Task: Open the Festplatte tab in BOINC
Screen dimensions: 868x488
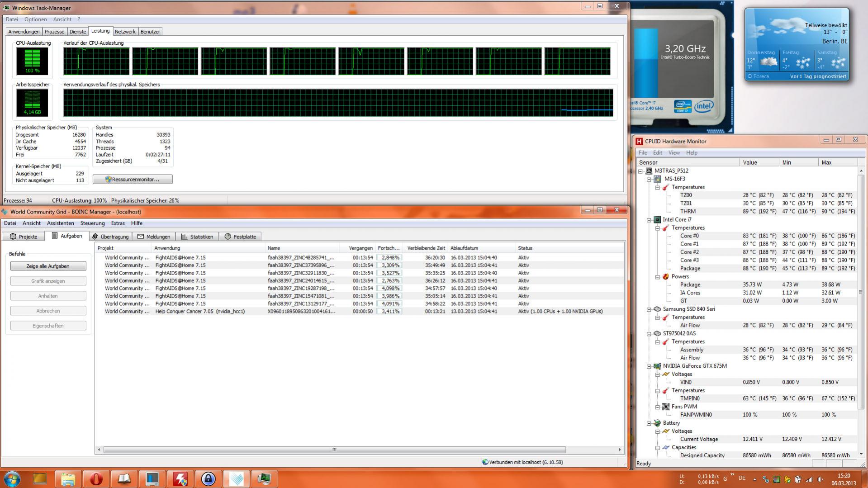Action: (240, 237)
